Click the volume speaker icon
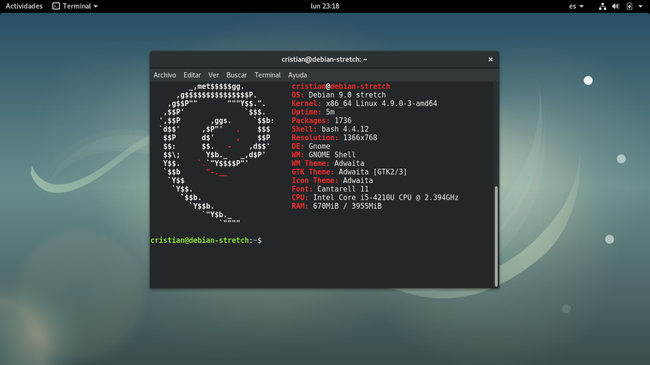Viewport: 650px width, 365px height. (x=616, y=6)
